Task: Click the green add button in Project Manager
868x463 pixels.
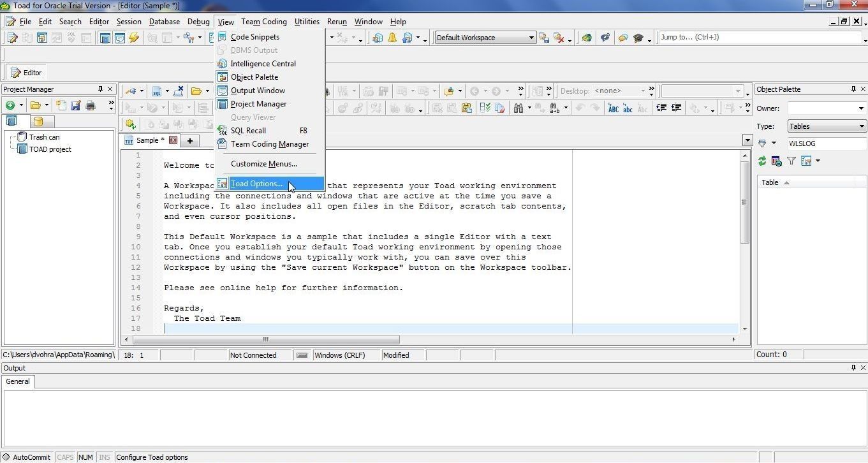Action: pos(10,105)
